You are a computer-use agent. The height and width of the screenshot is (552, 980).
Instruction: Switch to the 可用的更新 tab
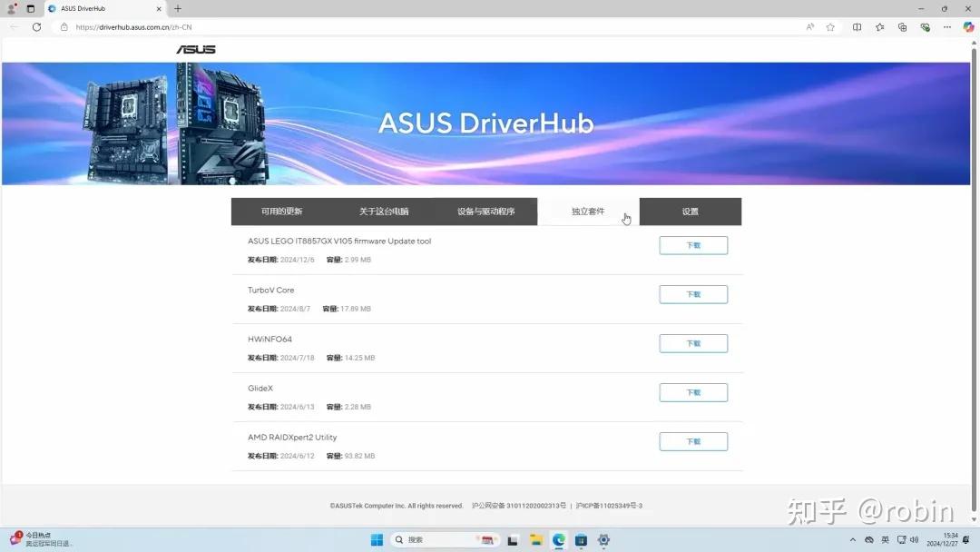click(x=283, y=211)
